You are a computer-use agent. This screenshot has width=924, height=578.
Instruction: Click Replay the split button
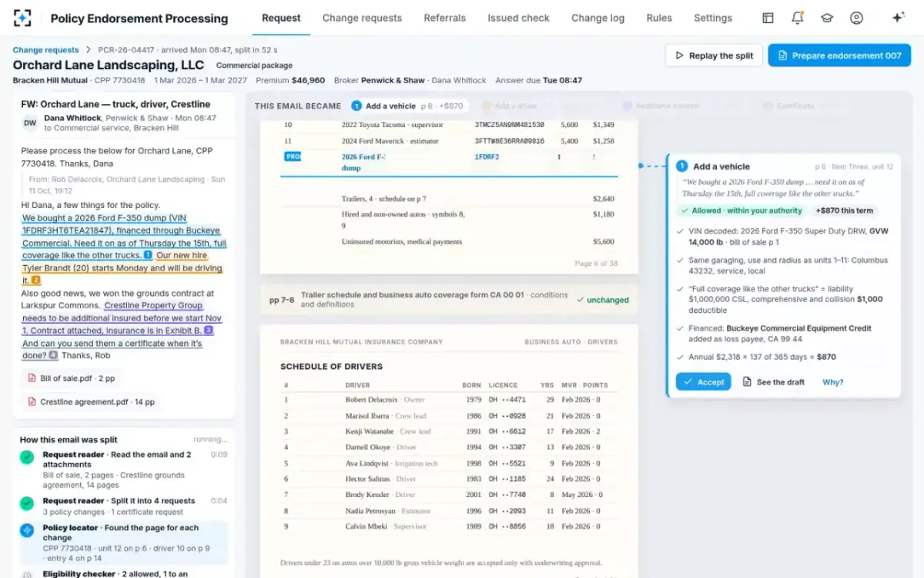714,55
